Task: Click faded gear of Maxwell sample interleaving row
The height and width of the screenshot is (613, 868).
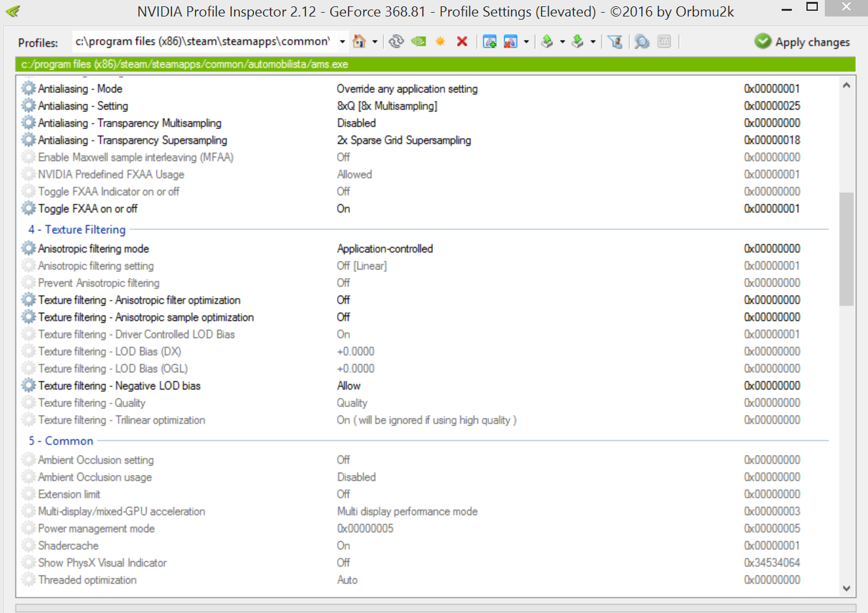Action: pos(29,157)
